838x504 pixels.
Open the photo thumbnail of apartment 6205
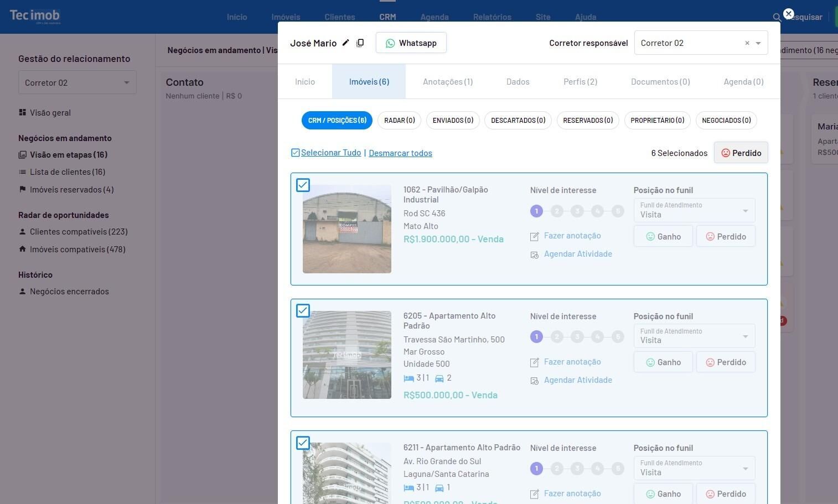(347, 355)
